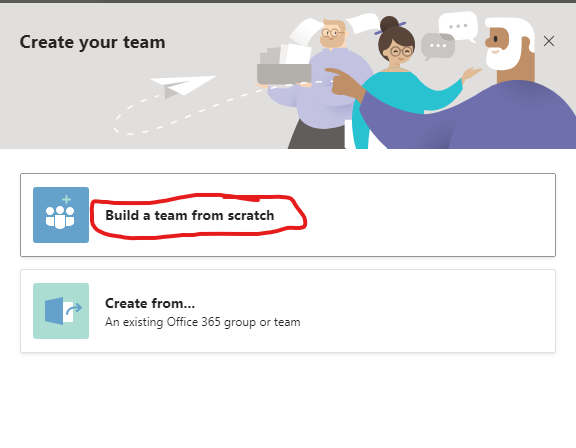This screenshot has height=448, width=576.
Task: Click the 'Create your team' heading
Action: [x=92, y=42]
